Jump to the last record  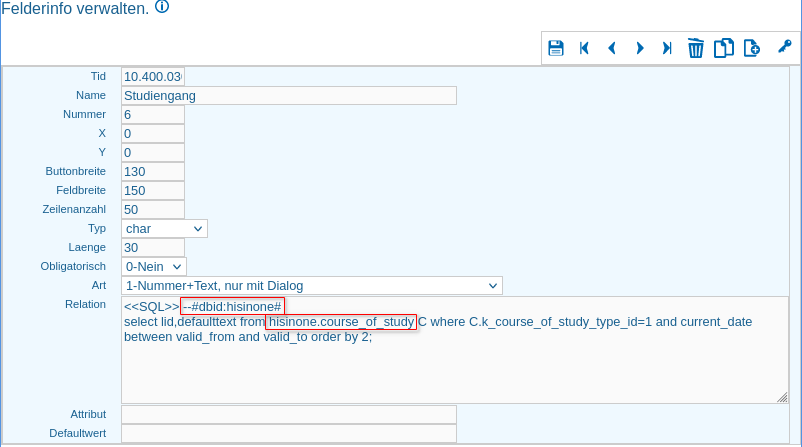point(667,48)
